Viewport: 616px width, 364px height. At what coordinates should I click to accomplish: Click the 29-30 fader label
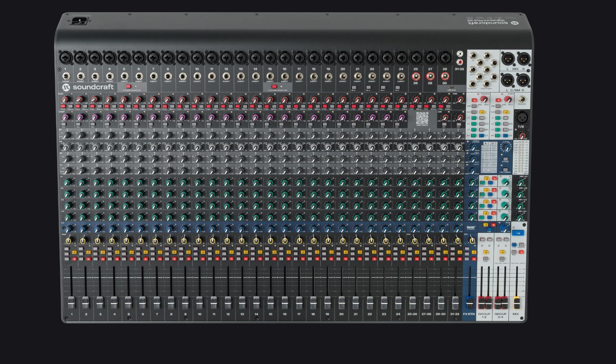(441, 314)
